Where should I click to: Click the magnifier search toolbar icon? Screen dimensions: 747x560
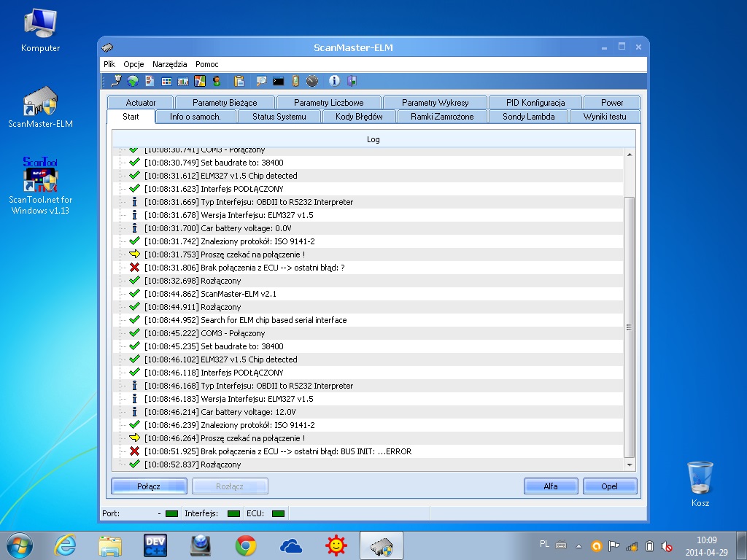click(260, 81)
